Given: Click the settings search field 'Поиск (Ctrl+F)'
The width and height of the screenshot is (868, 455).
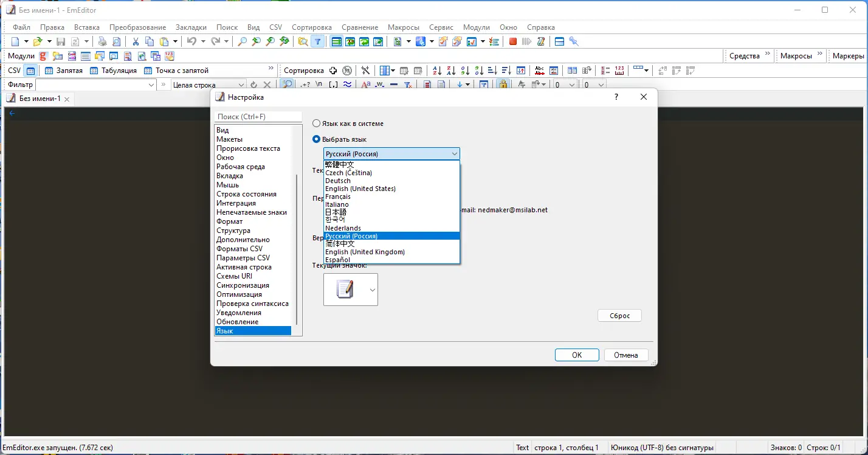Looking at the screenshot, I should coord(258,117).
